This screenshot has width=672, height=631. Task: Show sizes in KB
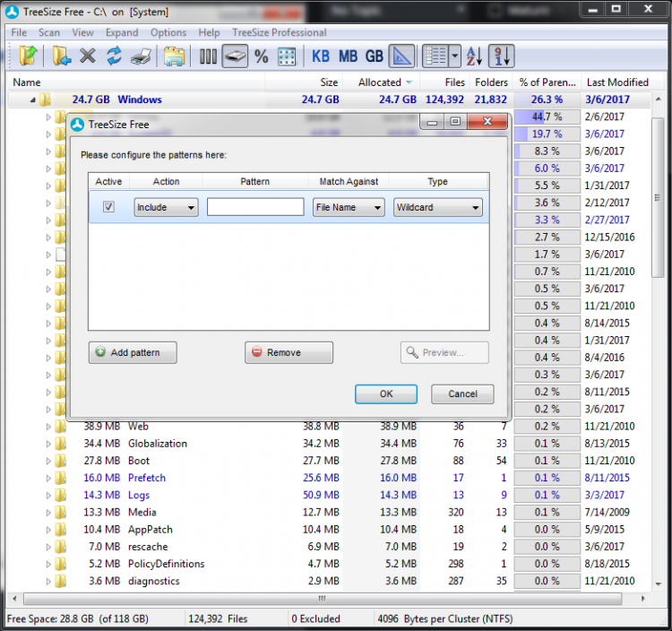coord(321,56)
